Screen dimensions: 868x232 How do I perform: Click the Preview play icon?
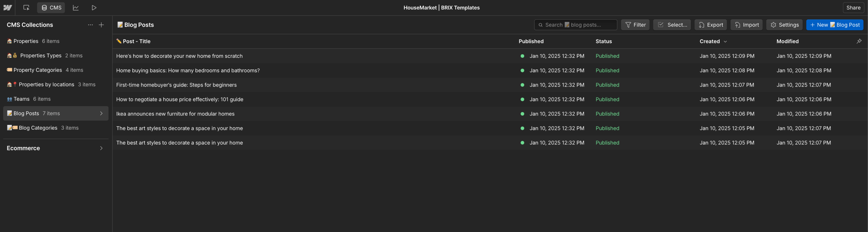94,8
